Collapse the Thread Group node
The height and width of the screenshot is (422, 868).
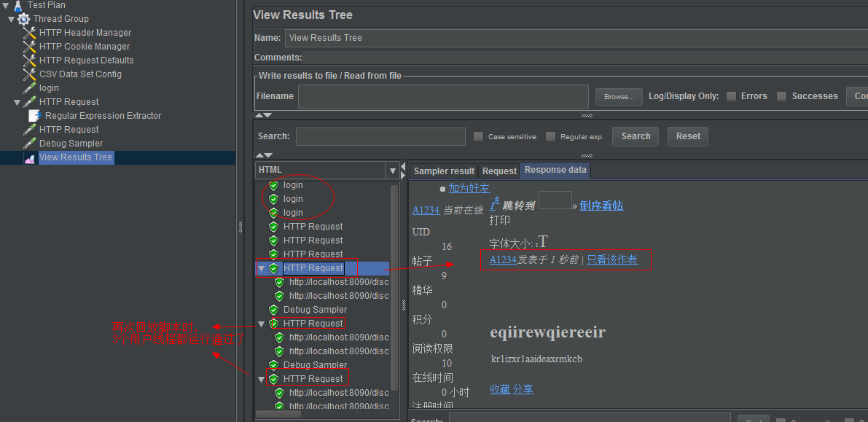pyautogui.click(x=12, y=20)
